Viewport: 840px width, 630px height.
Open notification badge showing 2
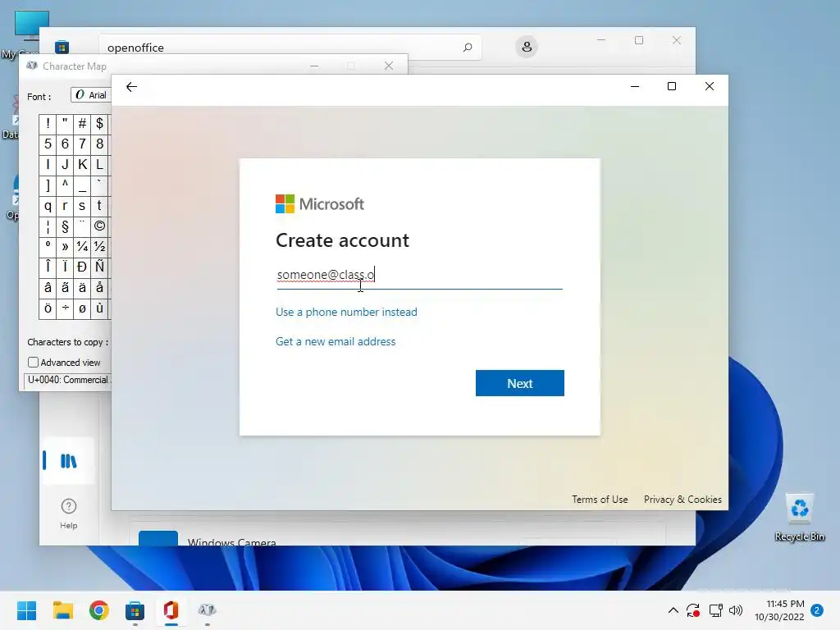click(x=818, y=610)
